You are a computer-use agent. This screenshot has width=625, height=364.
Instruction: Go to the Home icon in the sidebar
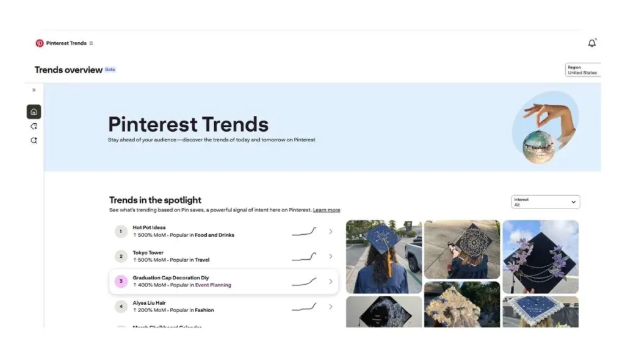click(x=34, y=112)
